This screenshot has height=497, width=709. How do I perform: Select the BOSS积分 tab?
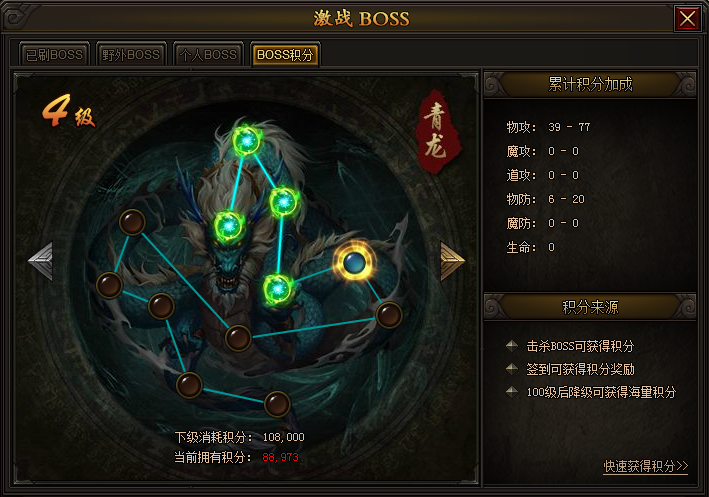tap(285, 55)
